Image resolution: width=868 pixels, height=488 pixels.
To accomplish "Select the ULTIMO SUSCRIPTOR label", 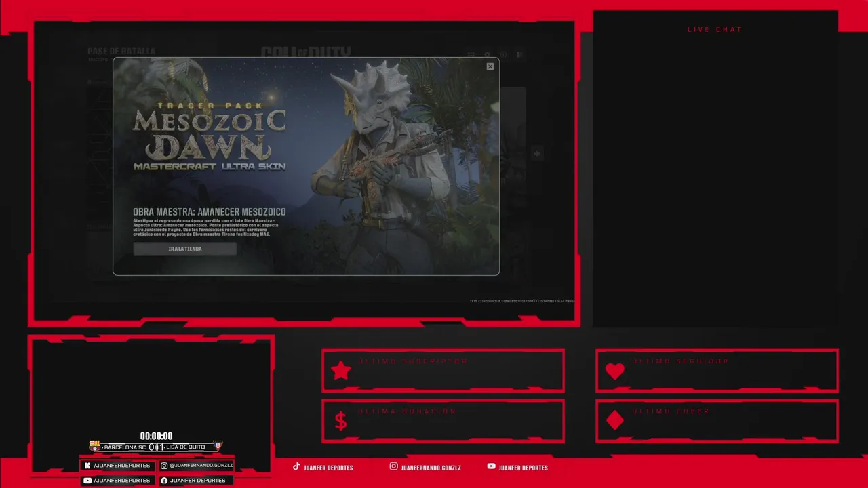I will click(413, 361).
